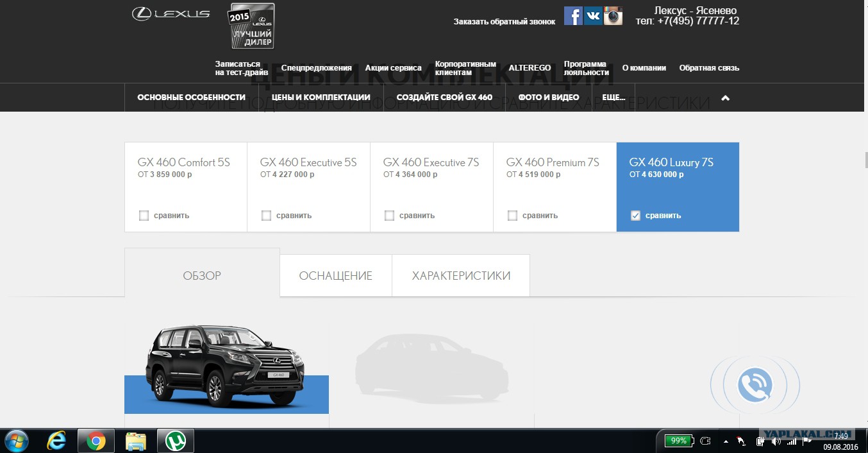Check compare for GX 460 Executive 5S
The image size is (868, 453).
point(266,216)
